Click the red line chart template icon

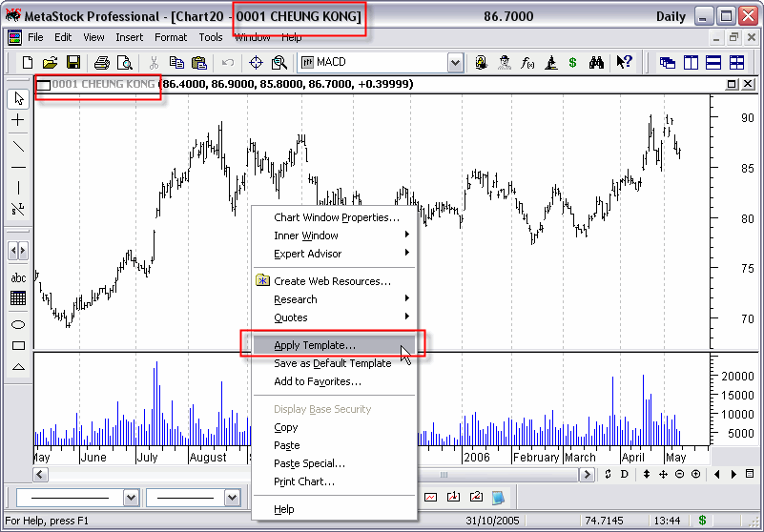(x=430, y=498)
